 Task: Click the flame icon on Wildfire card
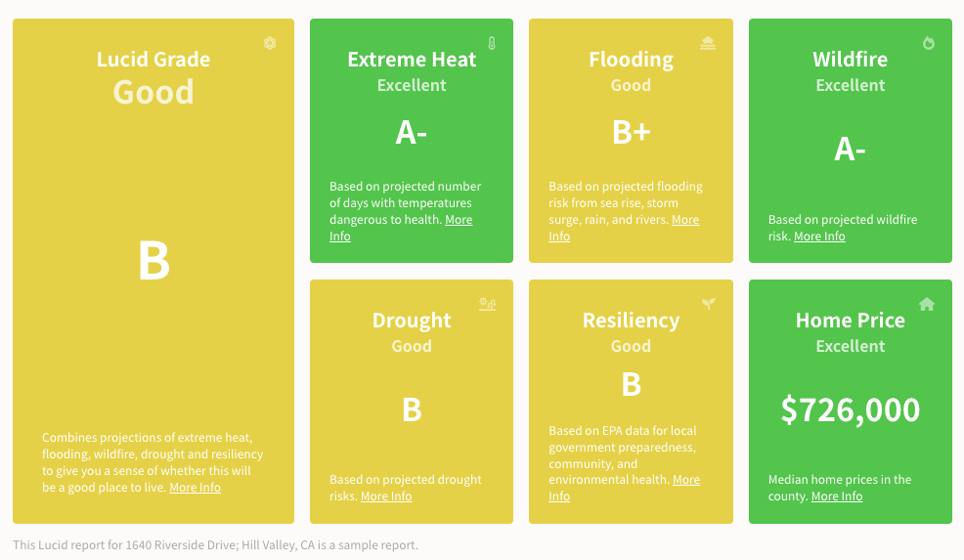[x=929, y=43]
